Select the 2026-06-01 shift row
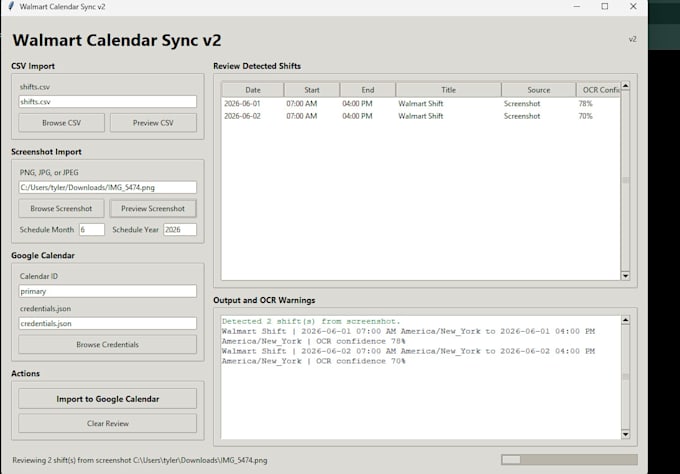Screen dimensions: 680x474 click(421, 104)
